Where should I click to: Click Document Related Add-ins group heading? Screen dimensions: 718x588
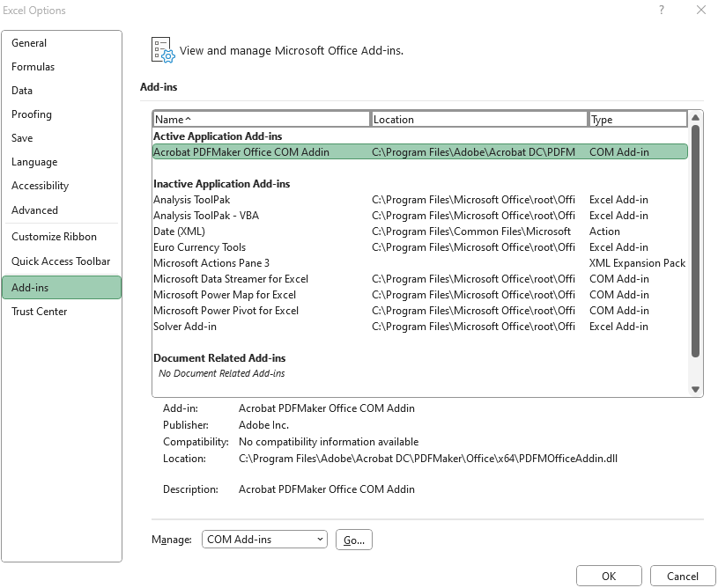click(219, 358)
